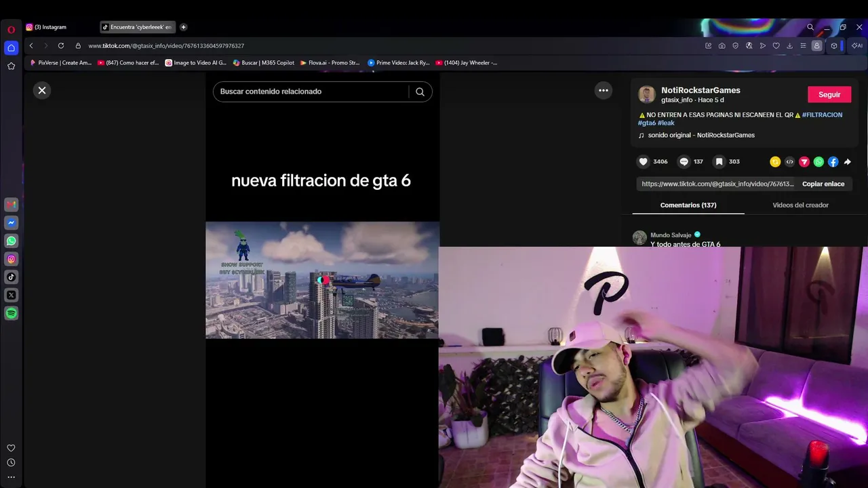Screen dimensions: 868x488
Task: Open X (Twitter) in Opera sidebar
Action: [x=11, y=295]
